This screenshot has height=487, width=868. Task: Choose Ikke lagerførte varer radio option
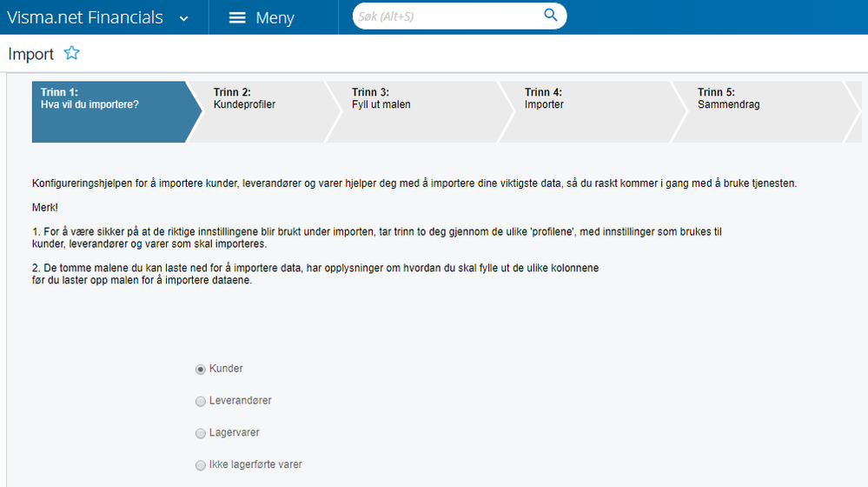tap(201, 465)
